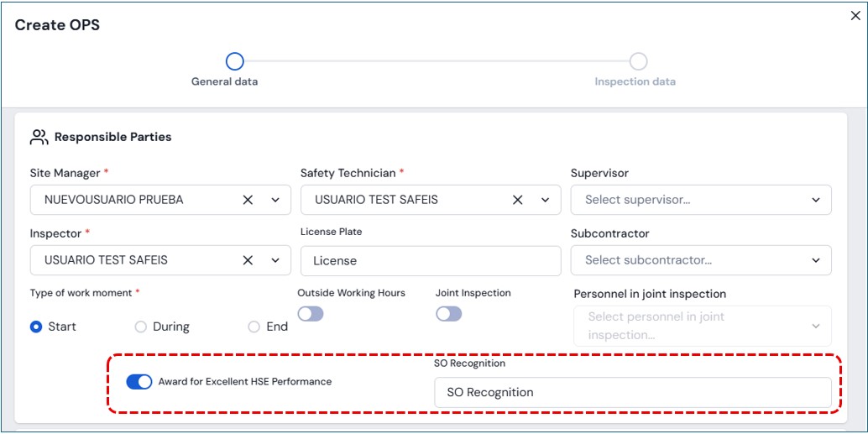868x434 pixels.
Task: Open Safety Technician dropdown chevron
Action: tap(546, 200)
